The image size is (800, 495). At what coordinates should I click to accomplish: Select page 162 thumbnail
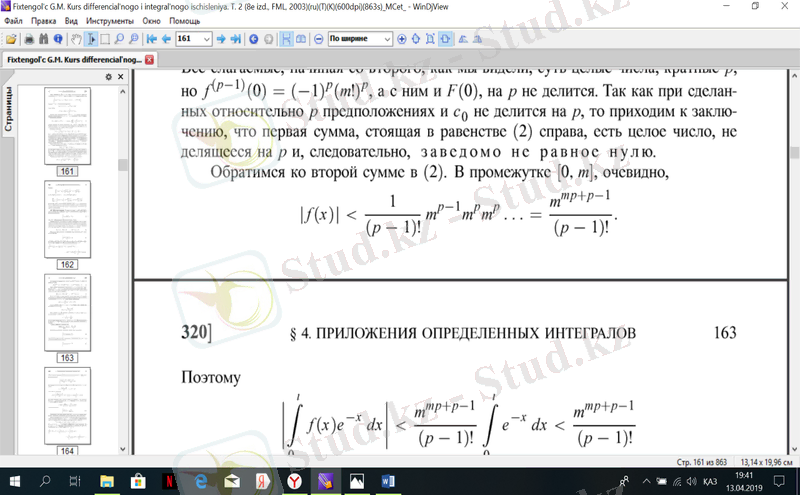coord(67,219)
